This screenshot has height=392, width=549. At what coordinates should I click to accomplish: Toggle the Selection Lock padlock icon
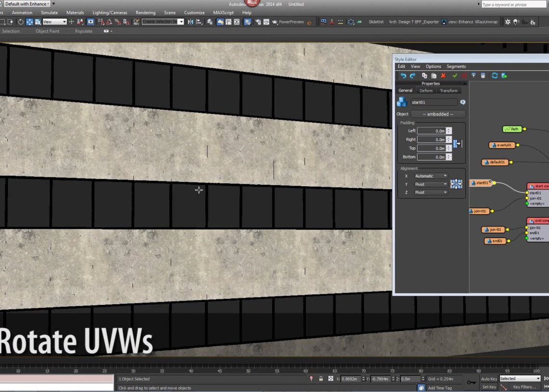(x=321, y=379)
